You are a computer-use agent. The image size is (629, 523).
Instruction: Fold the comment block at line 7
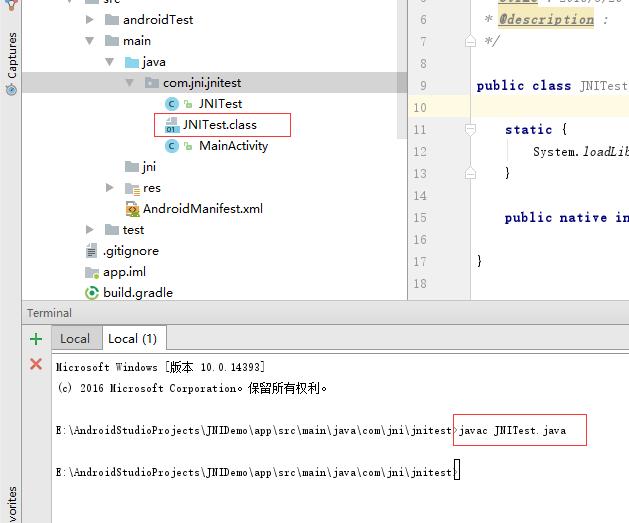470,41
